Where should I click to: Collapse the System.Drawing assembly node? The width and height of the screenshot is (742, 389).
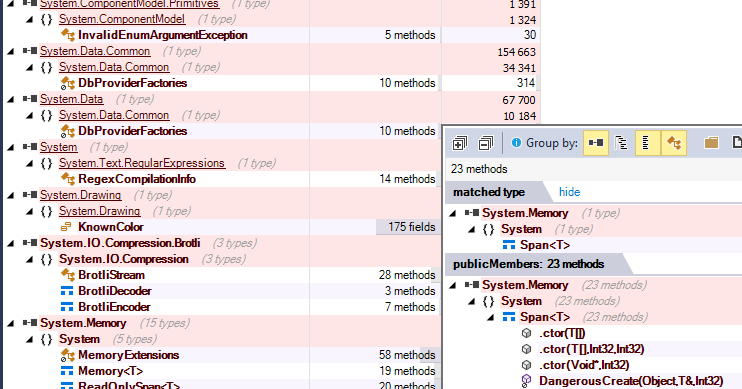coord(10,195)
